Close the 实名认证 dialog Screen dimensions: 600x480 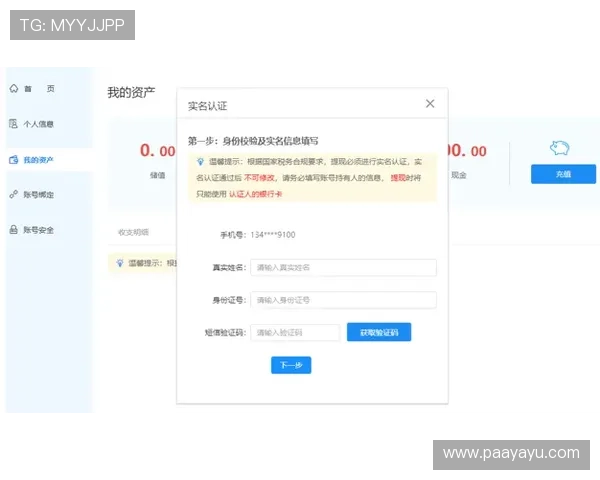click(x=430, y=103)
